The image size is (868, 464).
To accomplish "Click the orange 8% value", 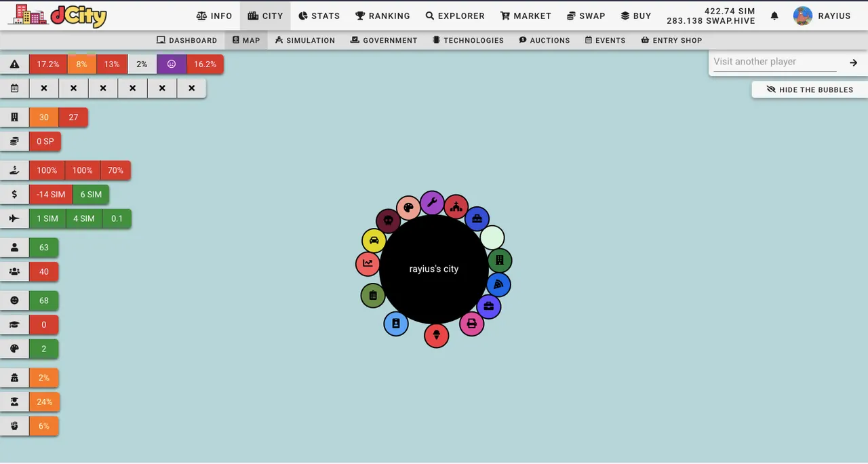I will click(x=81, y=64).
